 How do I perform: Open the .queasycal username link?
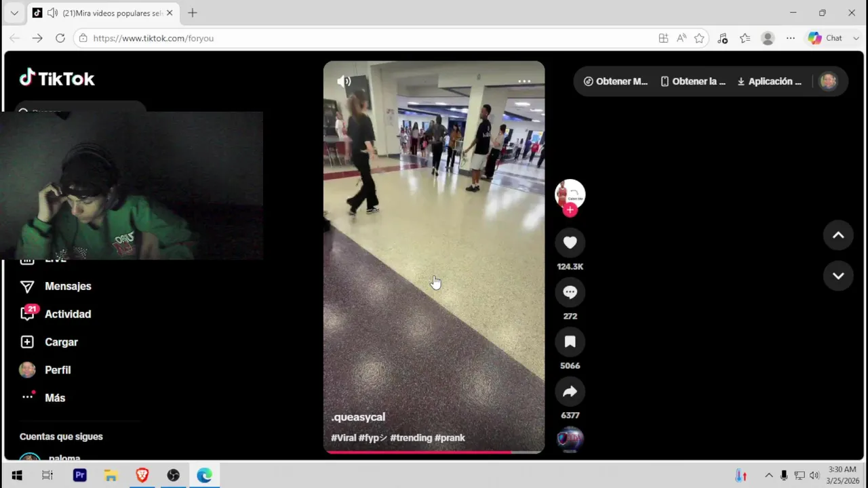tap(358, 417)
